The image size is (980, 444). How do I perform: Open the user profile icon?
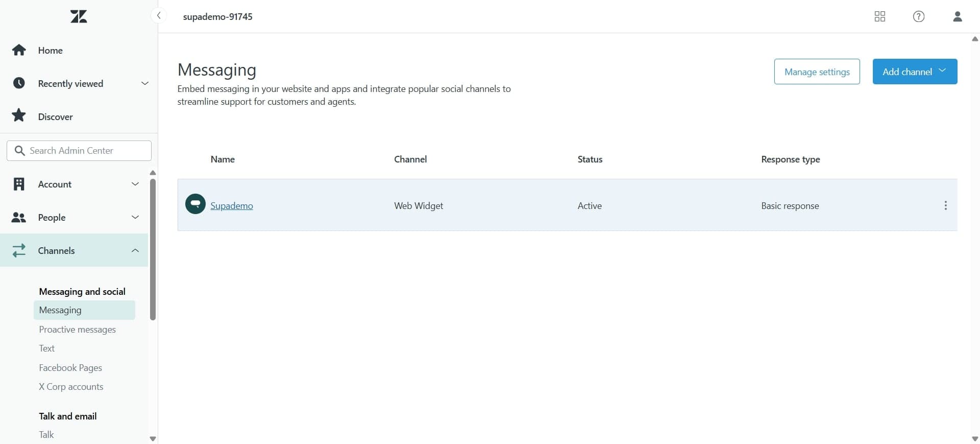[957, 16]
